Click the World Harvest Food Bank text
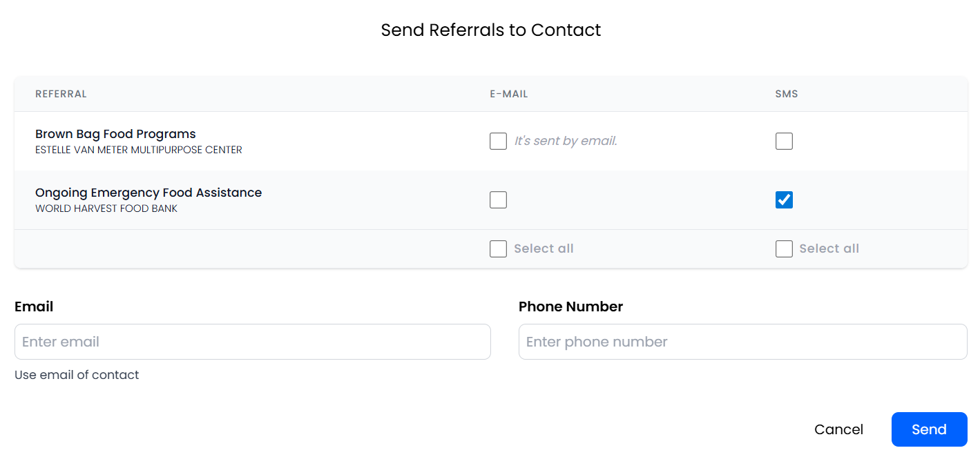The width and height of the screenshot is (980, 457). pos(106,208)
